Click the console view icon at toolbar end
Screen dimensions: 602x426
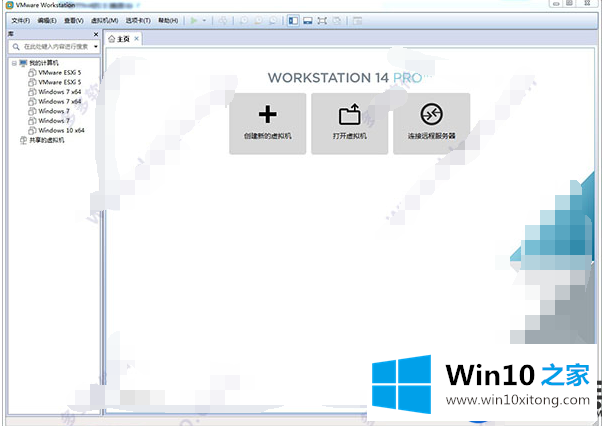click(x=357, y=21)
